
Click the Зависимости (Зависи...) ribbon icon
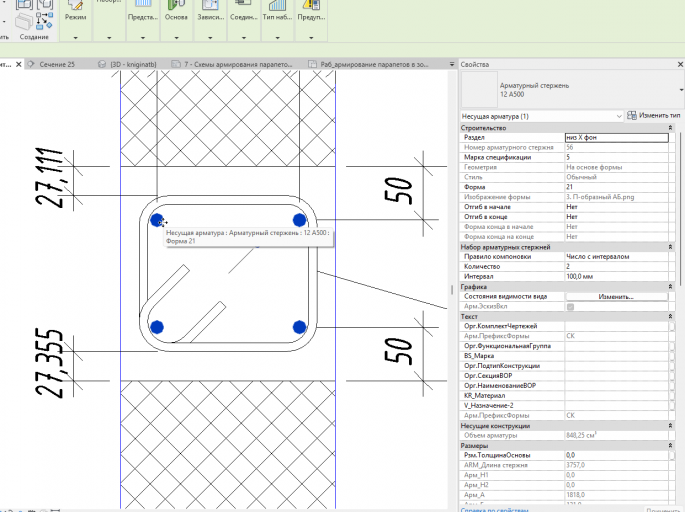click(210, 5)
